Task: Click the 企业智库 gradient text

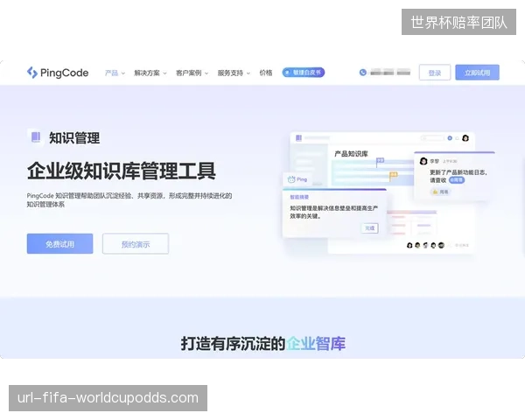Action: pyautogui.click(x=316, y=344)
